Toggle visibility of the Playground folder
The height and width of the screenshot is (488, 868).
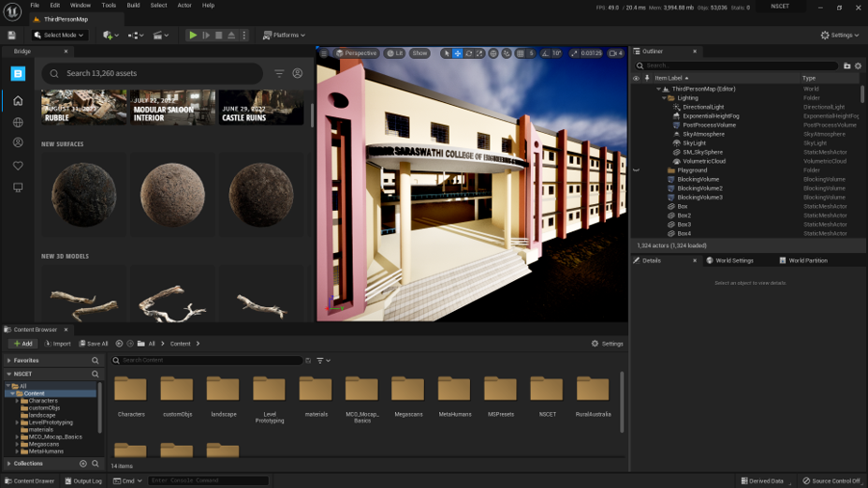point(636,170)
